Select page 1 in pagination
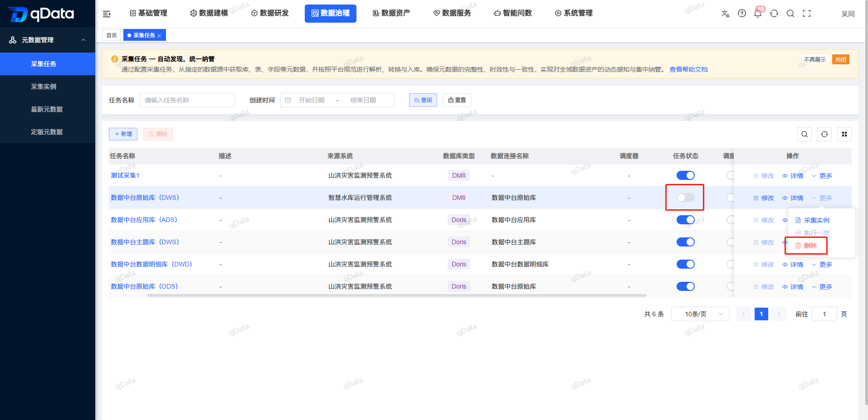Screen dimensions: 868x420 [x=761, y=314]
